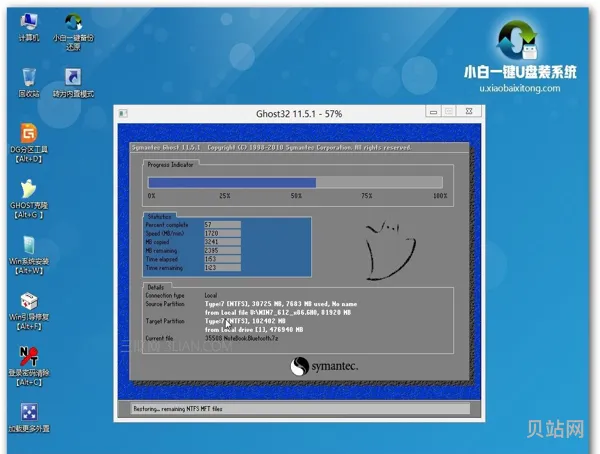Click the maximize button of Ghost32
This screenshot has height=454, width=600.
[449, 112]
